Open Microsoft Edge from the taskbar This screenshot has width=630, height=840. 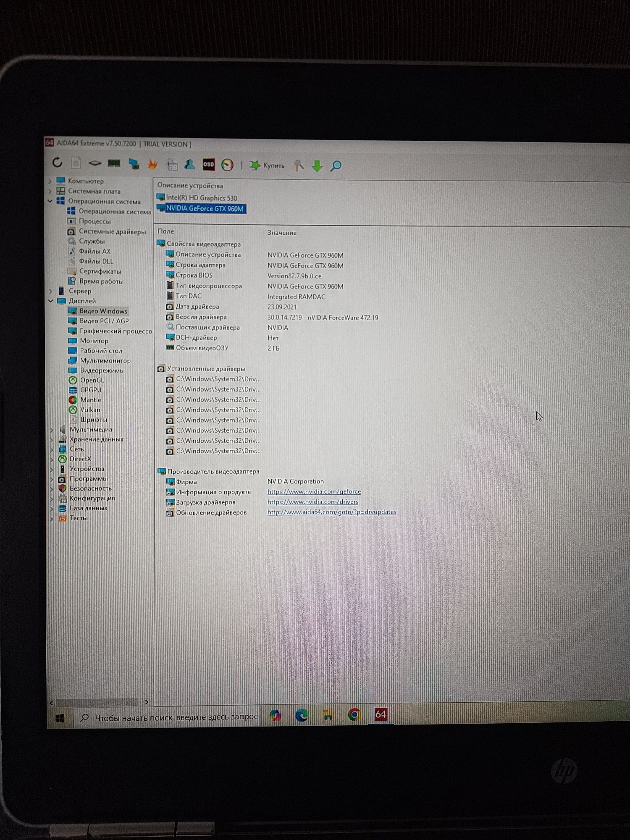pyautogui.click(x=302, y=715)
